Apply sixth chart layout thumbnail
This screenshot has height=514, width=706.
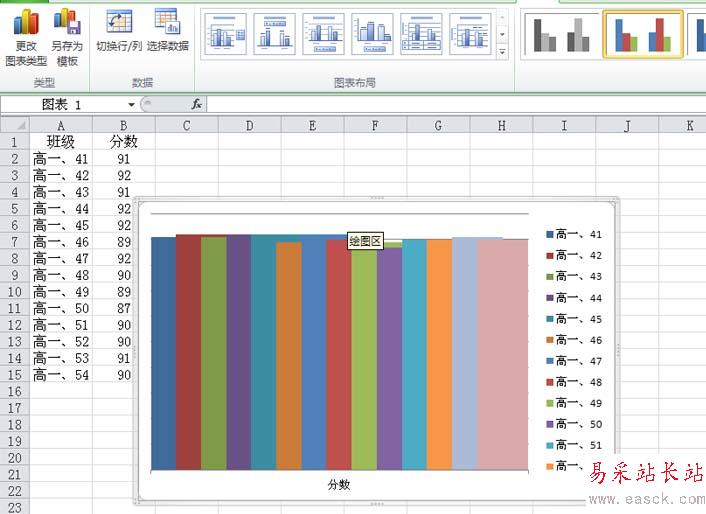tap(470, 34)
